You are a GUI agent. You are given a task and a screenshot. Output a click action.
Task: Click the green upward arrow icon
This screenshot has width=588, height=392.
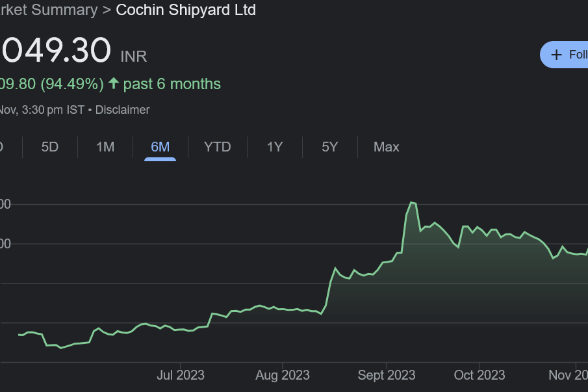tap(114, 84)
